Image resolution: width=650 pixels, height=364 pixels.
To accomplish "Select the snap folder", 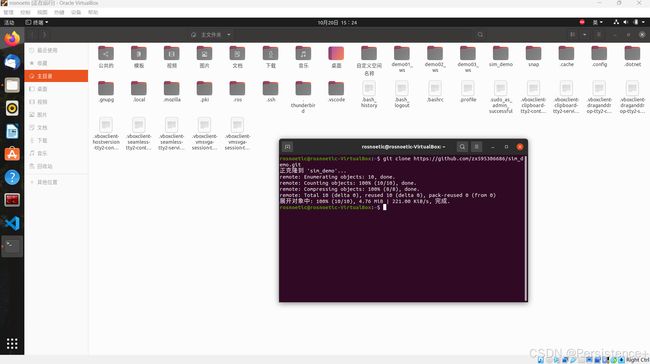I will point(533,56).
